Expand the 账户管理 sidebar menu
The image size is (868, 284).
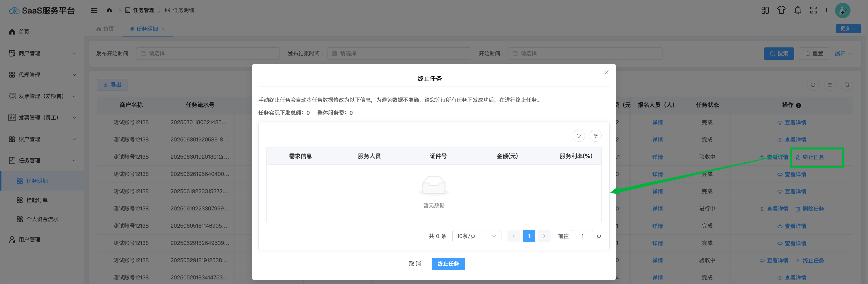point(42,139)
